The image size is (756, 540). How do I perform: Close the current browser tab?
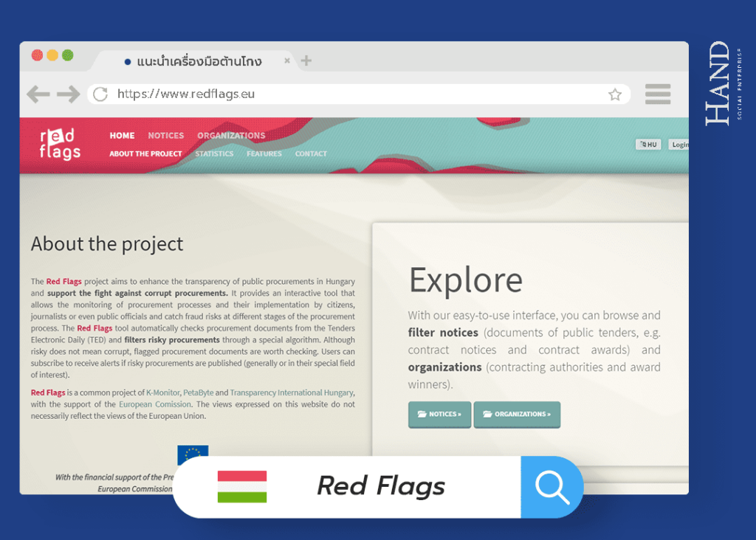click(287, 60)
